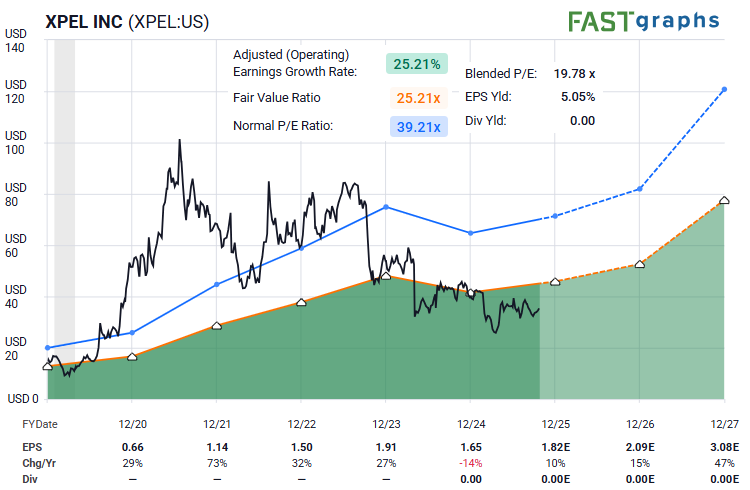Click the blue dot at 12/26 normal P/E

tap(641, 189)
